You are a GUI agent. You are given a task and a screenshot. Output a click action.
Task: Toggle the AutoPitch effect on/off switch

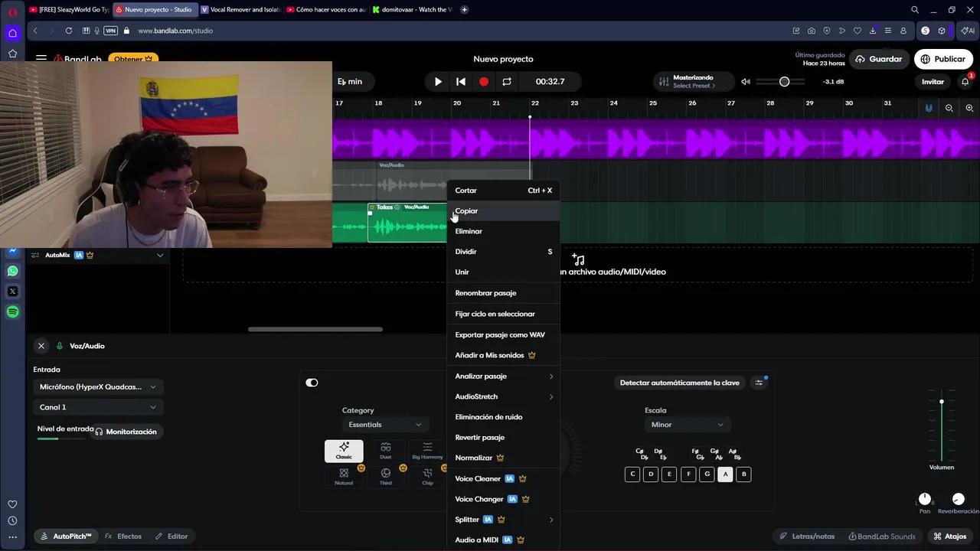pos(312,383)
